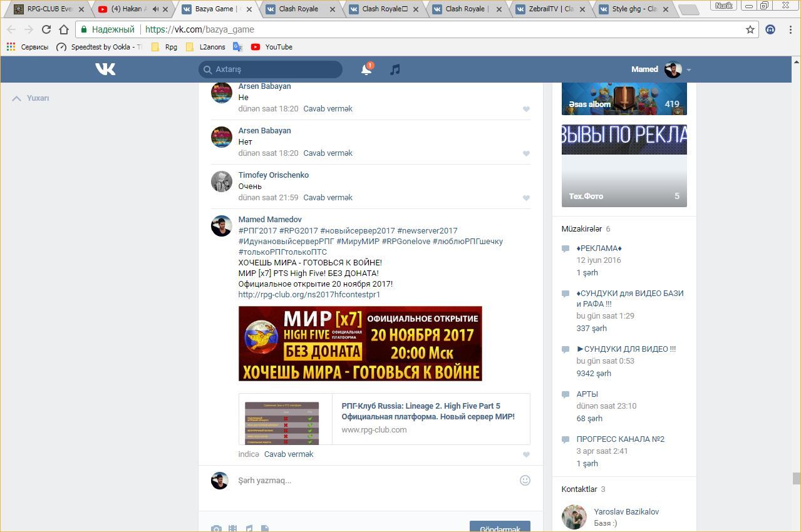This screenshot has width=801, height=532.
Task: Open the РПГ-Клуб Russia link preview card
Action: [384, 418]
